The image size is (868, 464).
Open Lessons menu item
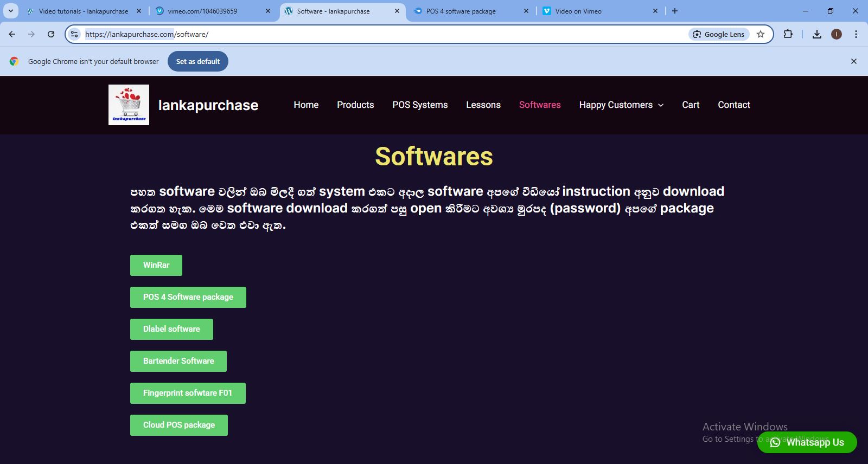point(483,105)
